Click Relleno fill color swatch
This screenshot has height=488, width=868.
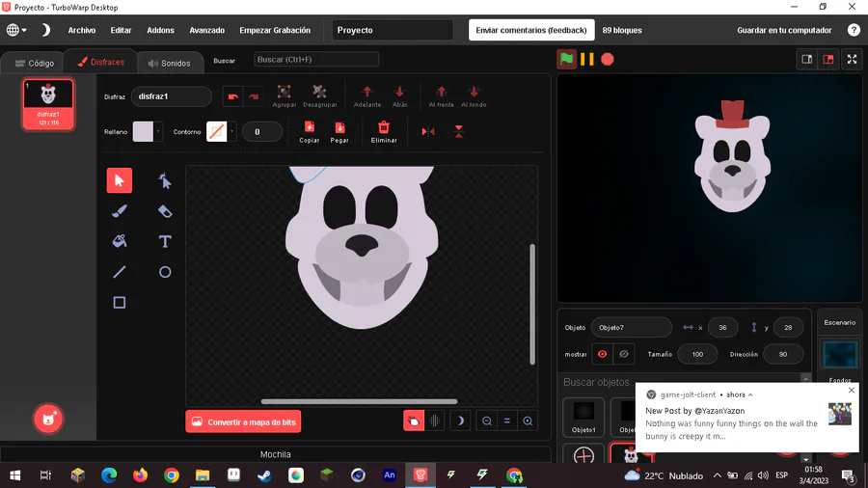[x=143, y=132]
